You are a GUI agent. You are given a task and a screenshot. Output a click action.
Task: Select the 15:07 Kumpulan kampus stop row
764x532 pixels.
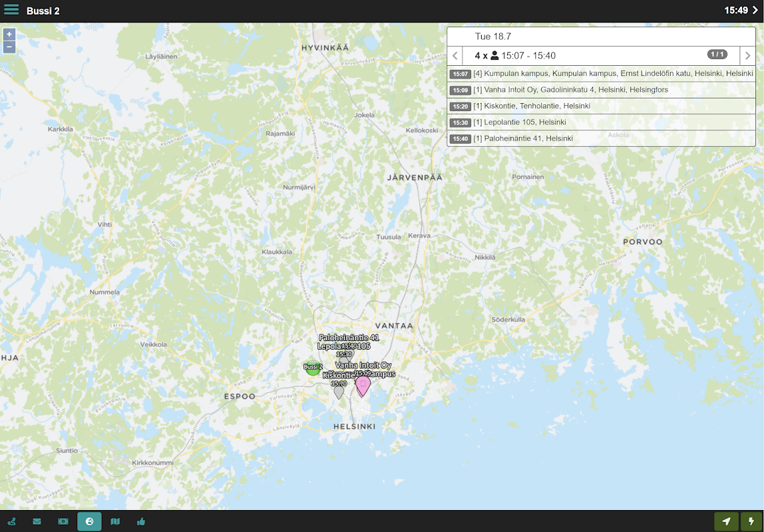[601, 74]
